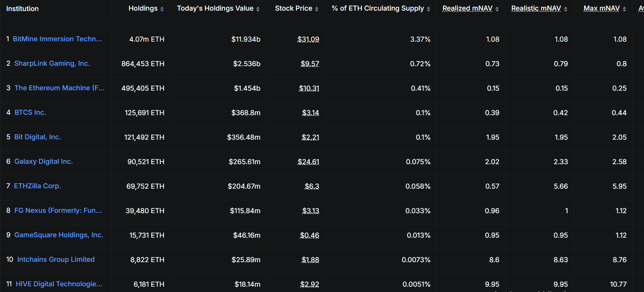This screenshot has height=292, width=644.
Task: Sort table by Holdings column arrows
Action: coord(162,9)
